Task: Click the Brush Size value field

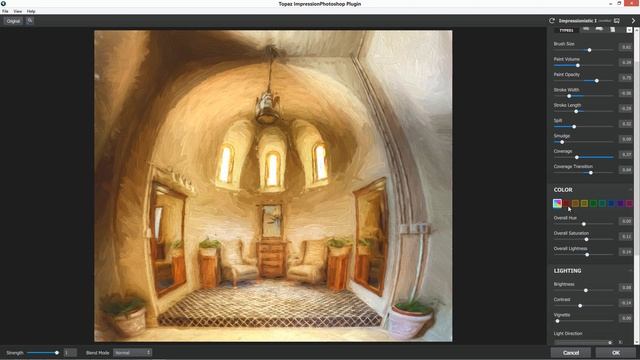Action: [x=626, y=47]
